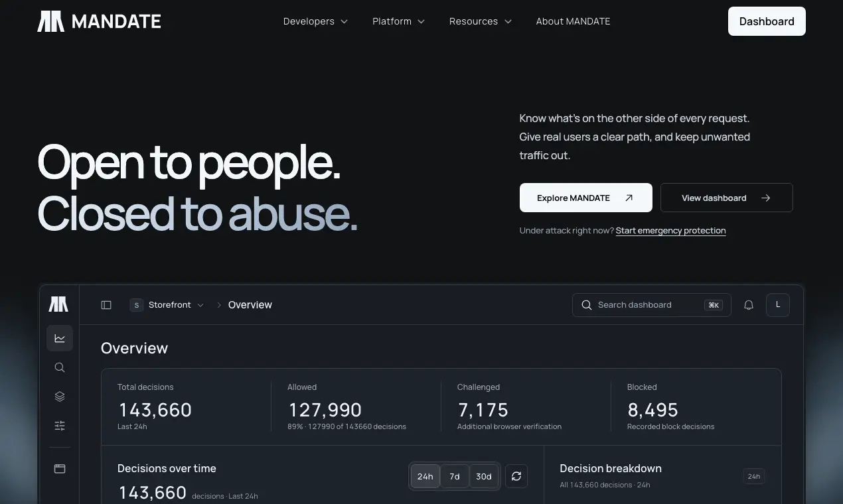The image size is (843, 504).
Task: Switch to the 7d time range
Action: (x=455, y=476)
